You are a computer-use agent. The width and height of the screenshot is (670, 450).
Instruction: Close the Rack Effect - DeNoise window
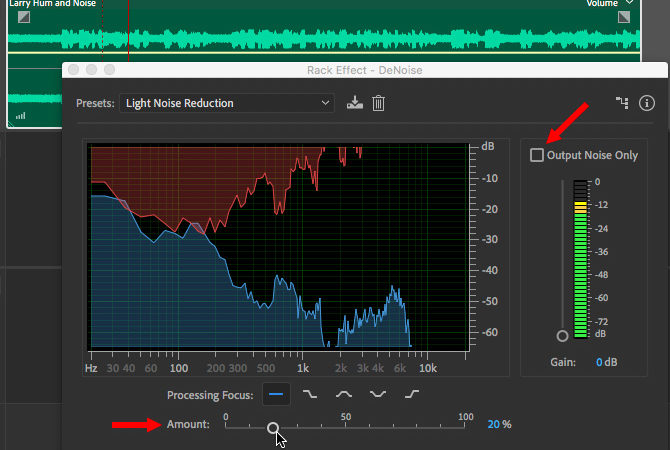coord(73,69)
